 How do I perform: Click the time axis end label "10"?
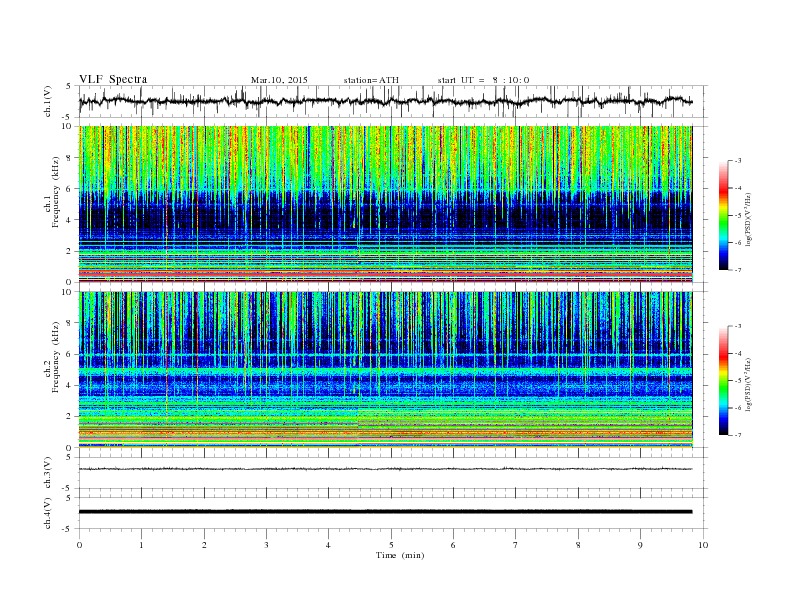703,545
